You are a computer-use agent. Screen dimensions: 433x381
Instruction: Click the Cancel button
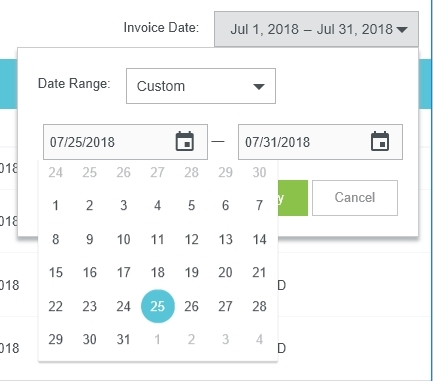pyautogui.click(x=355, y=198)
